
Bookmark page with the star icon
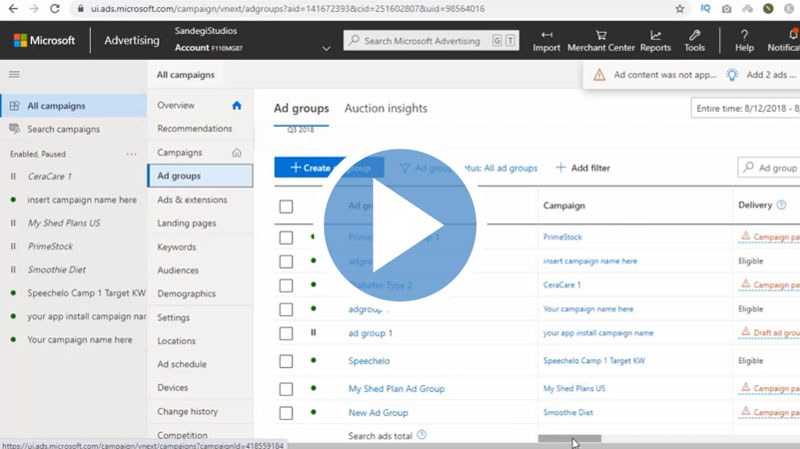click(680, 9)
